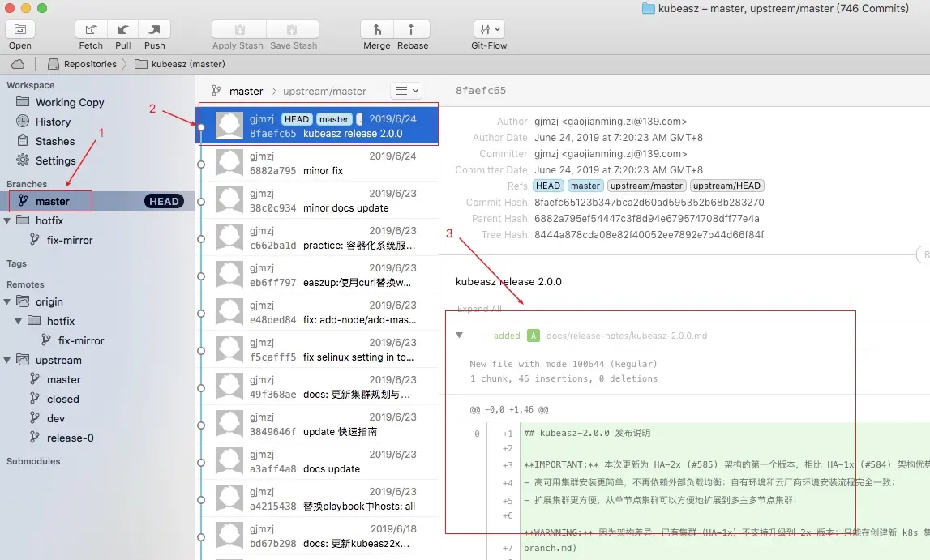Click the HEAD badge beside master branch
This screenshot has width=930, height=560.
[x=165, y=202]
